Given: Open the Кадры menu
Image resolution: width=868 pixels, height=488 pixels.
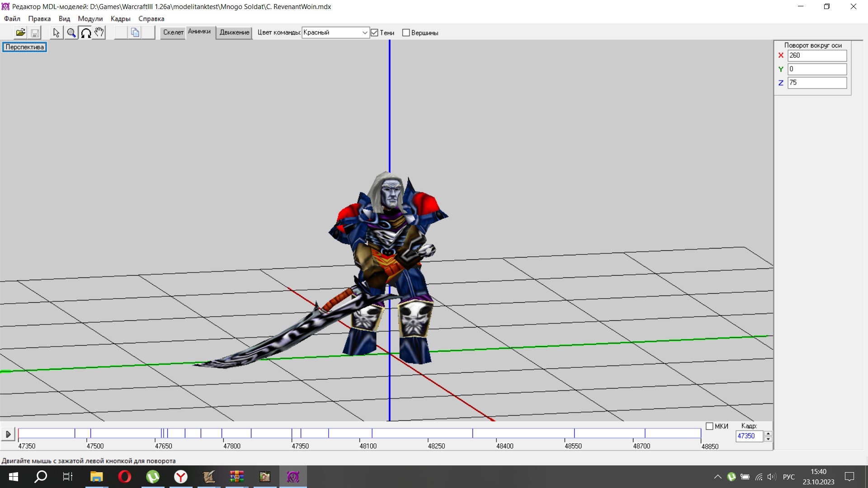Looking at the screenshot, I should (120, 19).
